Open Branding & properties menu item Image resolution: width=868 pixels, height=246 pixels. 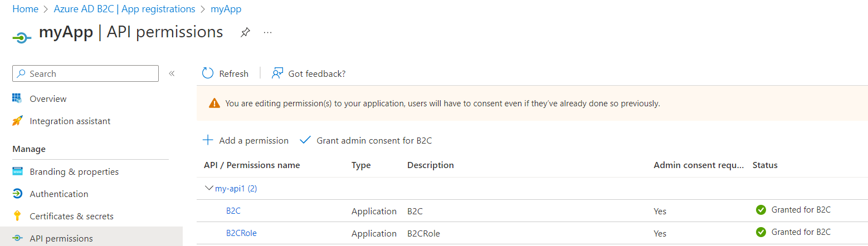click(x=74, y=171)
